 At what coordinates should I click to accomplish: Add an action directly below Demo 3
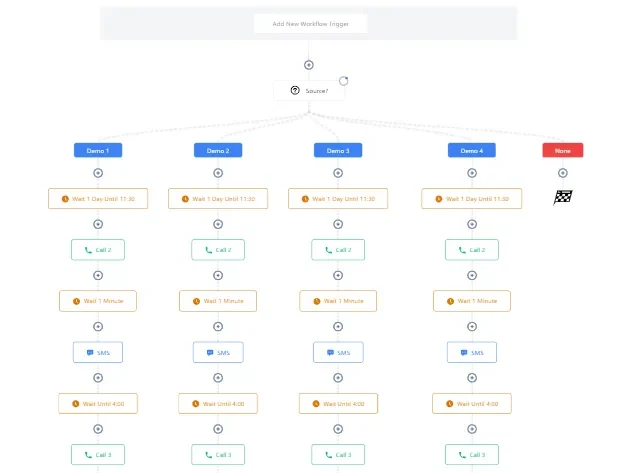(x=338, y=173)
